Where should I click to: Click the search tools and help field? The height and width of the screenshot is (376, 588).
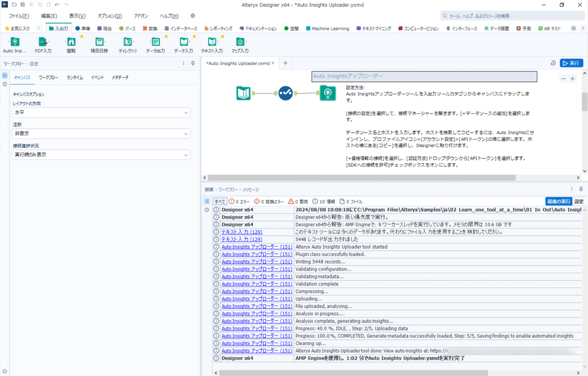(x=512, y=16)
